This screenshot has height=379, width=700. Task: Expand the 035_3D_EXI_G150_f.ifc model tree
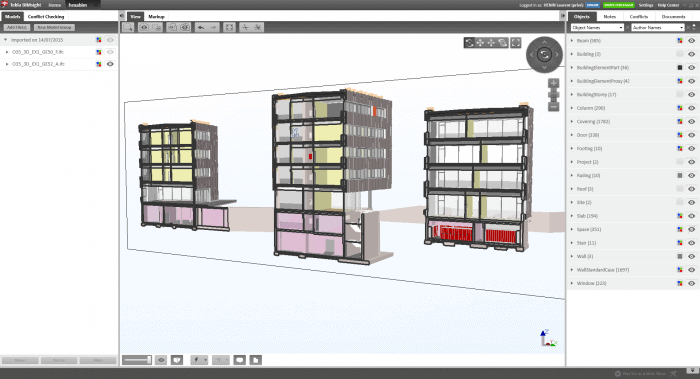tap(7, 52)
